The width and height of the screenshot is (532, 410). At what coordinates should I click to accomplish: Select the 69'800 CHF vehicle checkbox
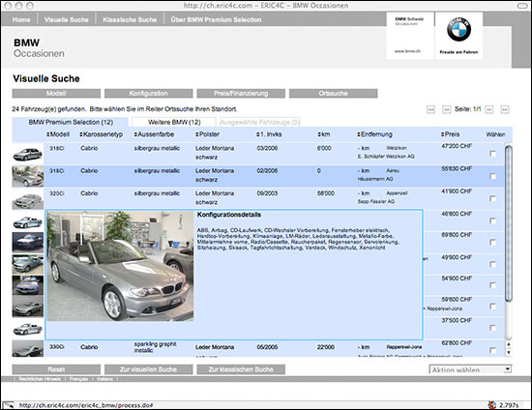point(492,242)
